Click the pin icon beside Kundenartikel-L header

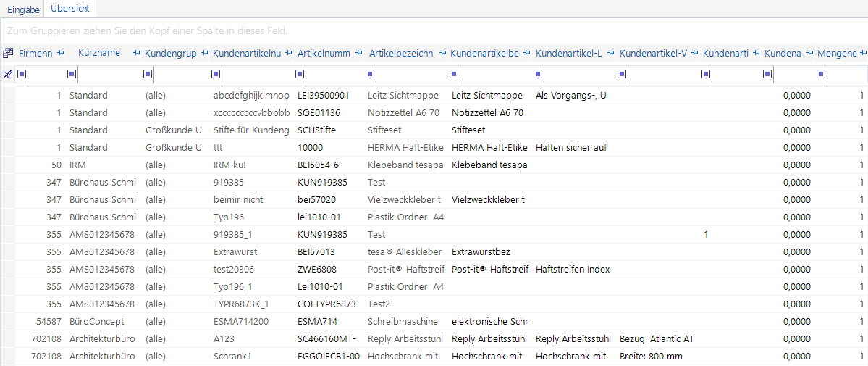tap(611, 53)
